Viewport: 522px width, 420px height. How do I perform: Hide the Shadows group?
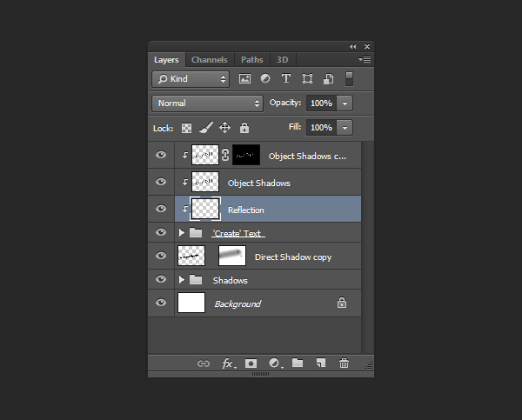pyautogui.click(x=161, y=279)
